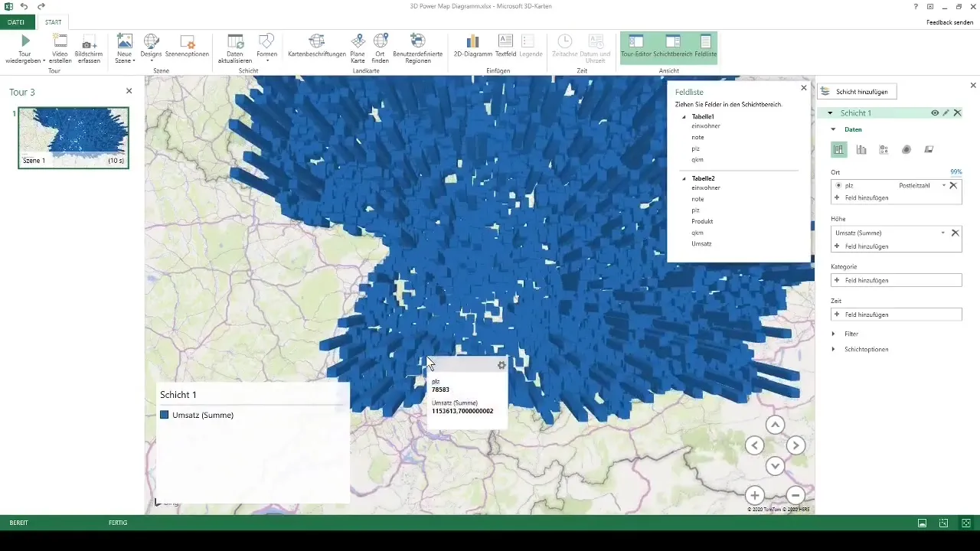Collapse Tabelle1 in Feldliste
This screenshot has width=980, height=551.
click(684, 116)
